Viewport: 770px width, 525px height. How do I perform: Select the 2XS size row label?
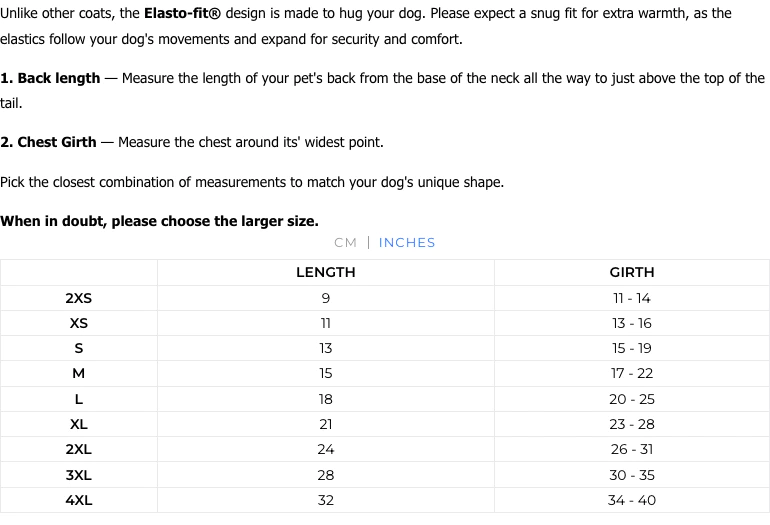[x=79, y=298]
